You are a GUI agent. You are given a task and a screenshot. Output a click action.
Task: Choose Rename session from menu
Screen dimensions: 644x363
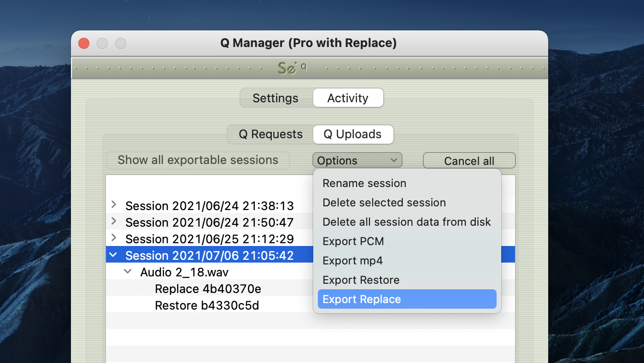tap(364, 183)
